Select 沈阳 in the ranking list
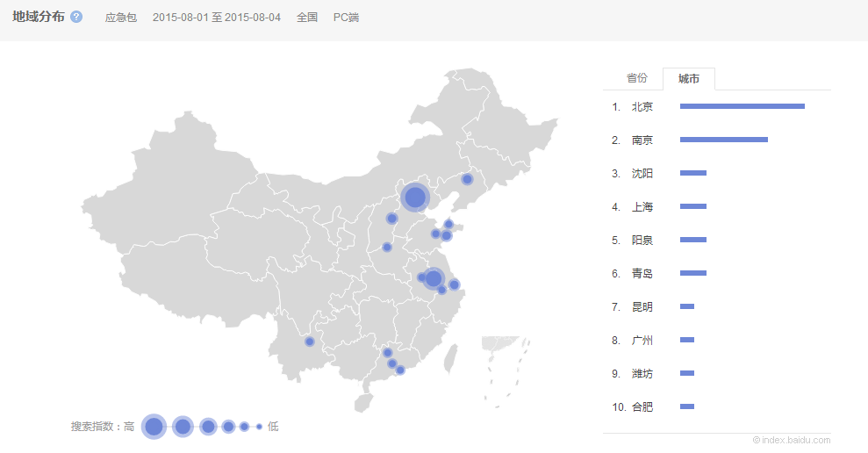 tap(642, 173)
